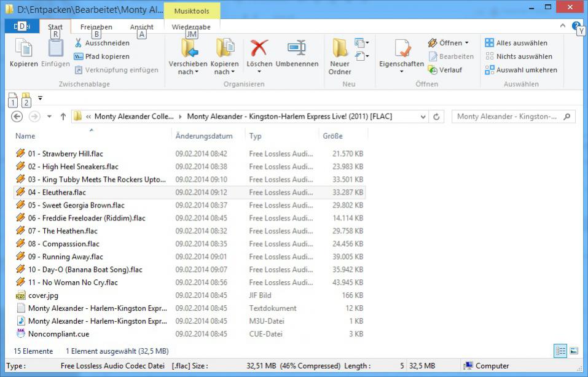This screenshot has width=588, height=377.
Task: Open the Wiedergabe tab under Musiktools
Action: click(x=191, y=27)
